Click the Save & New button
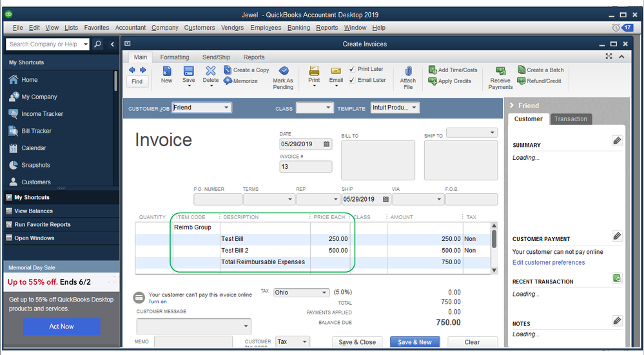 (415, 342)
